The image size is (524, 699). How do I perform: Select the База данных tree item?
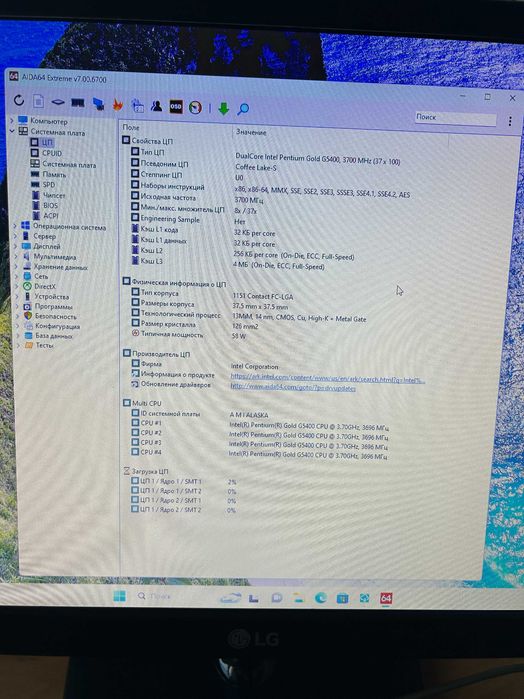[x=49, y=336]
